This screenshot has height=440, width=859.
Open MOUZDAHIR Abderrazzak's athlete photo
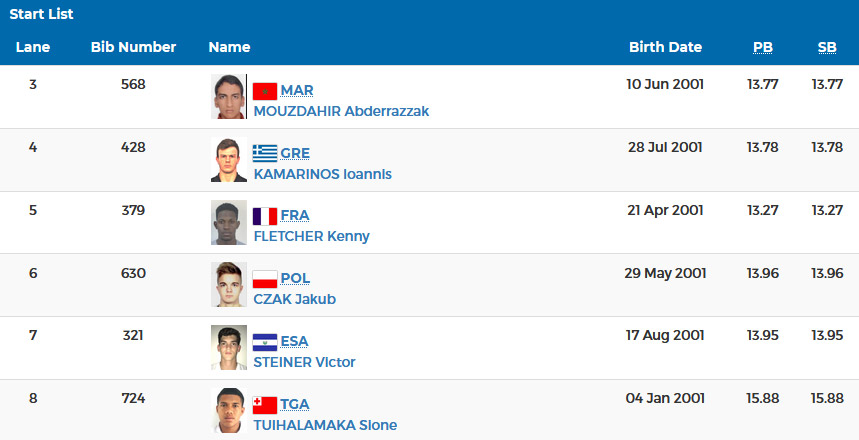229,96
